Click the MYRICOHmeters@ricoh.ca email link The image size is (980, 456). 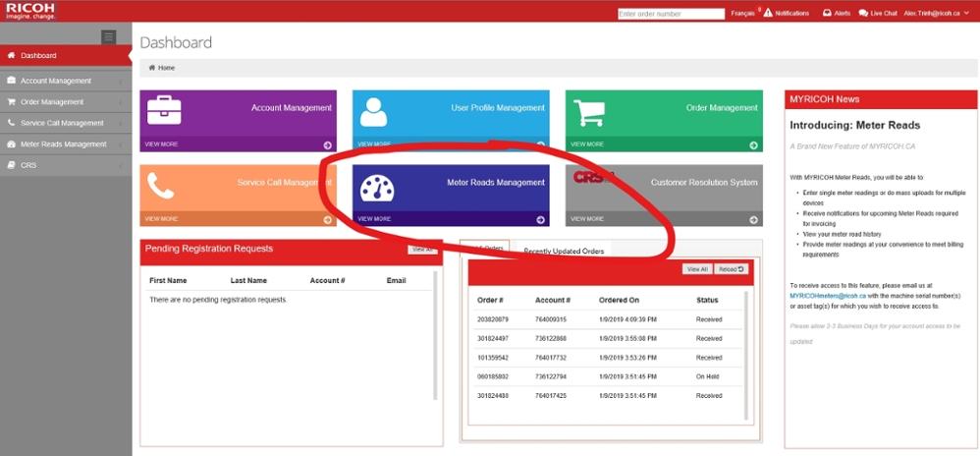tap(828, 295)
